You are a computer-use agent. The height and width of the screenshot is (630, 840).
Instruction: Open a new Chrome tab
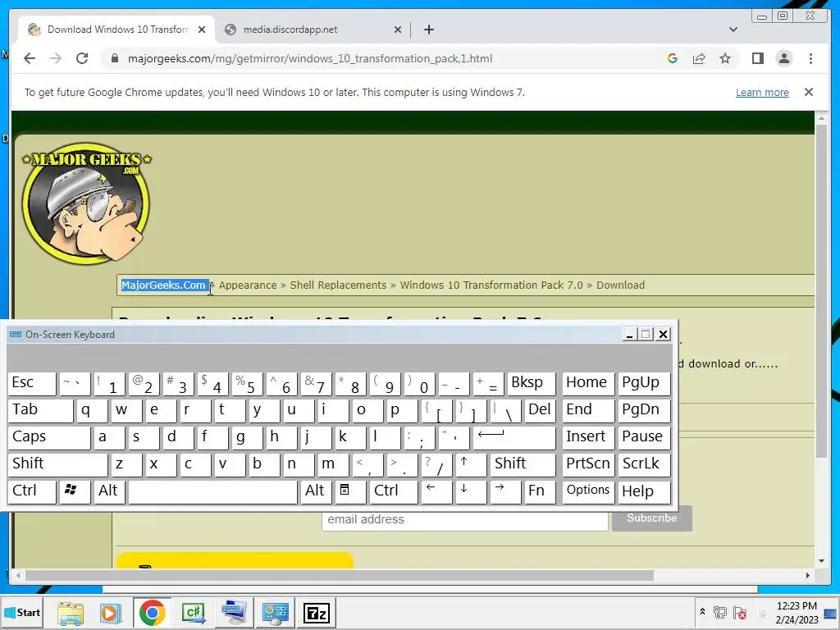point(428,30)
